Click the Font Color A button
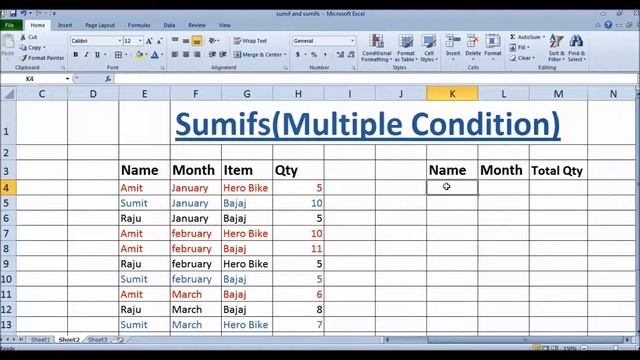This screenshot has height=360, width=640. [x=154, y=55]
